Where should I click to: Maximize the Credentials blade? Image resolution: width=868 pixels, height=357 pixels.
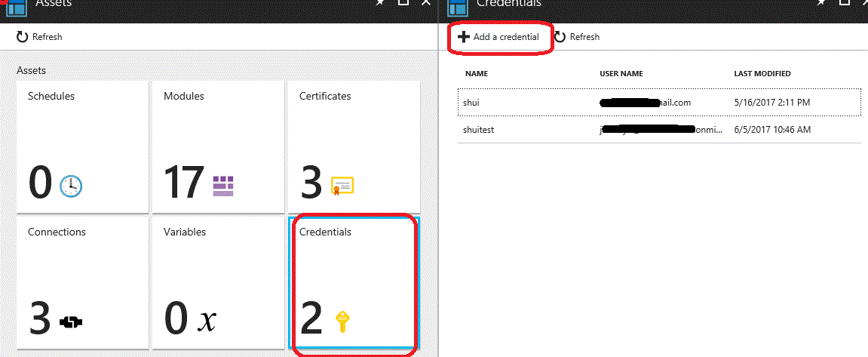tap(844, 3)
